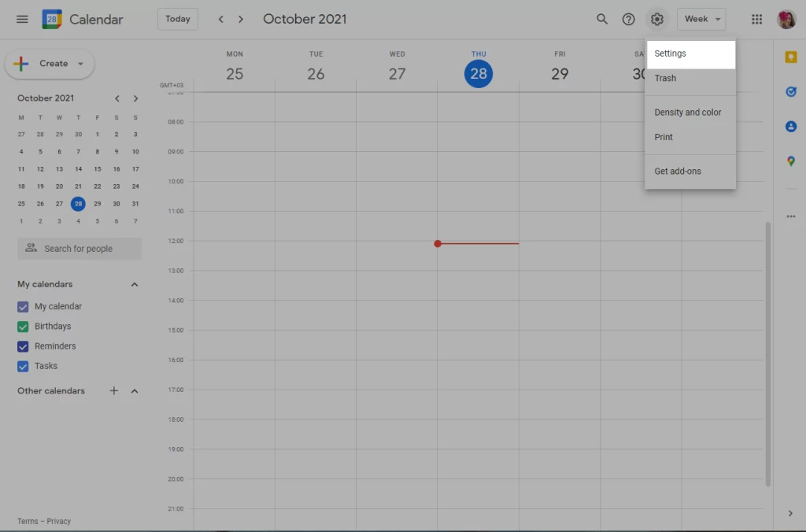Screen dimensions: 806x532
Task: Click the search magnifier icon
Action: tap(601, 20)
